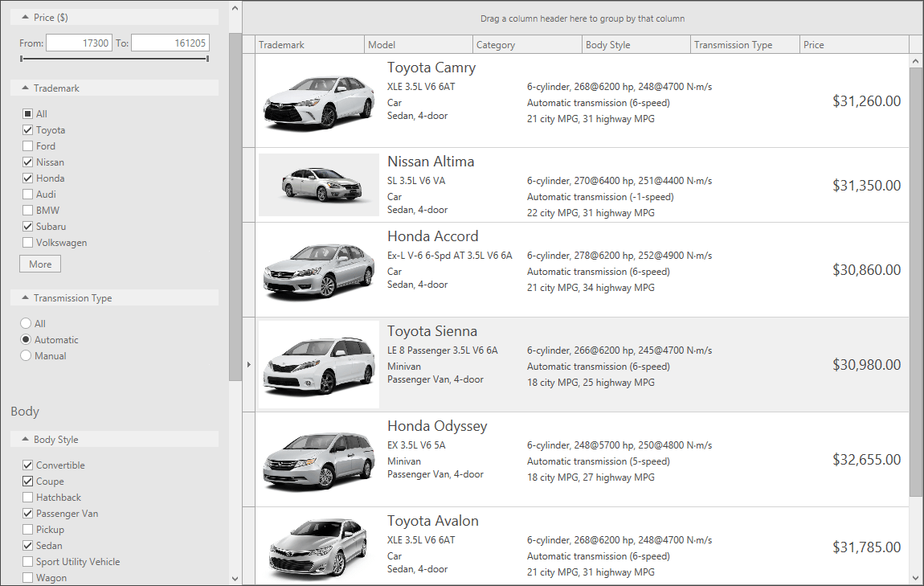
Task: Click the Nissan Altima car image
Action: pos(319,185)
